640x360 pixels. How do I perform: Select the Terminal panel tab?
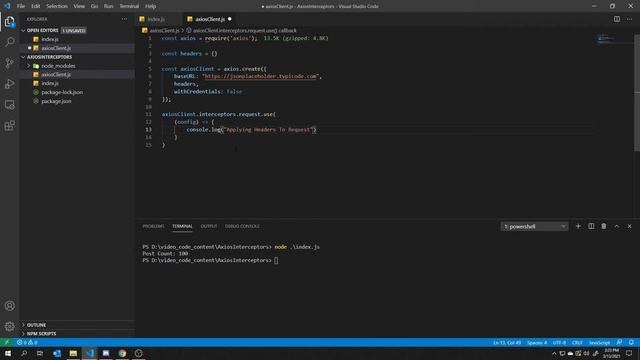tap(182, 226)
